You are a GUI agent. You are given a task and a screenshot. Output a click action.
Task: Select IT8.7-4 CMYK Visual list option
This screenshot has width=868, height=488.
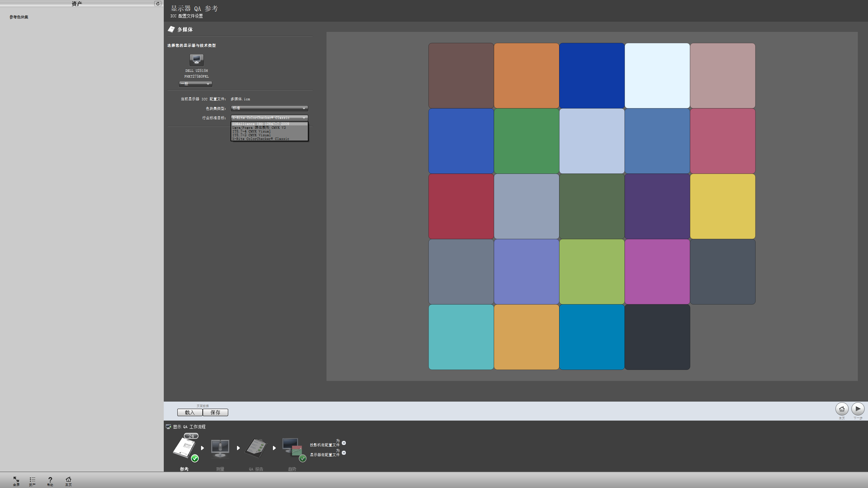click(x=251, y=131)
